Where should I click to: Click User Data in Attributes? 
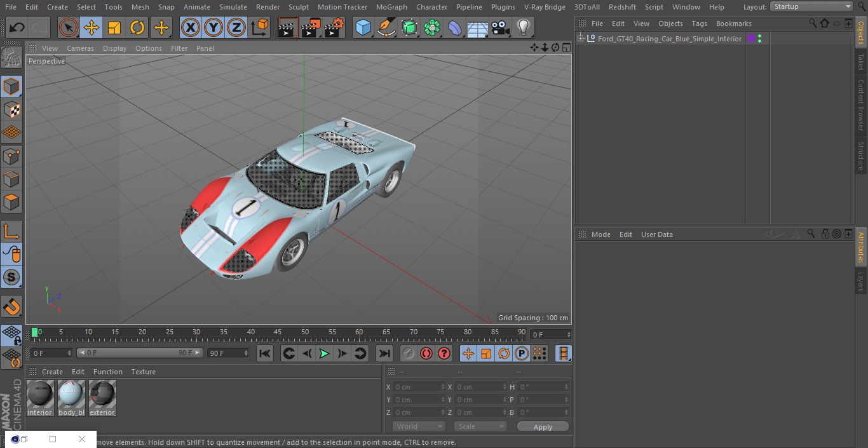click(656, 234)
